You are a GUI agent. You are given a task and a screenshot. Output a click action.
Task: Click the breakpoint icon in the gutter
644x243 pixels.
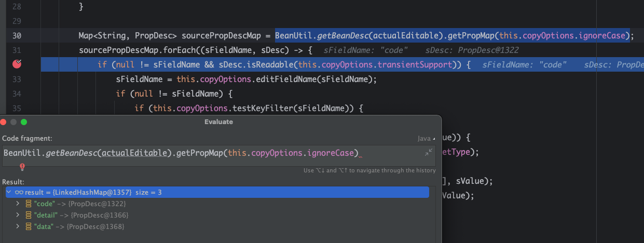coord(17,64)
